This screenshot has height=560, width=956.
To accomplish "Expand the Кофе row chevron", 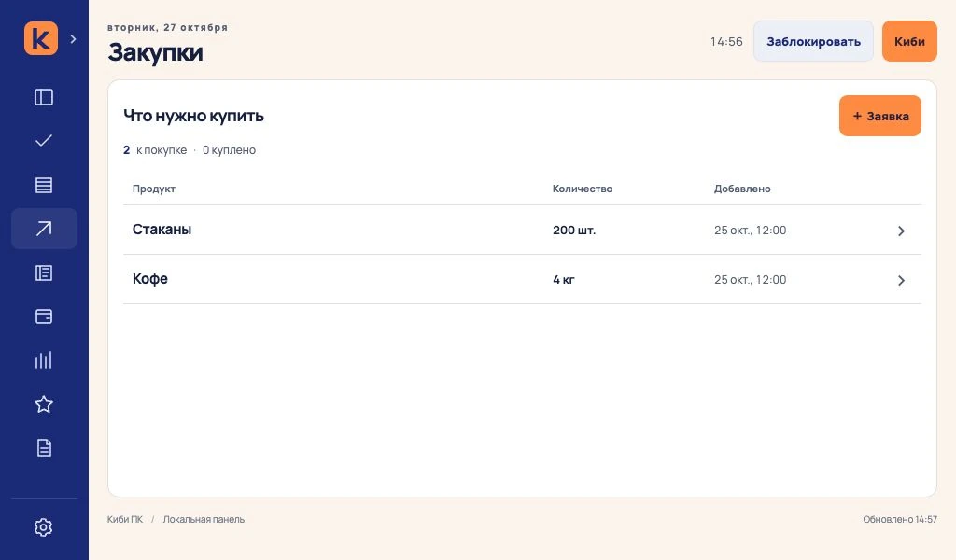I will coord(901,280).
